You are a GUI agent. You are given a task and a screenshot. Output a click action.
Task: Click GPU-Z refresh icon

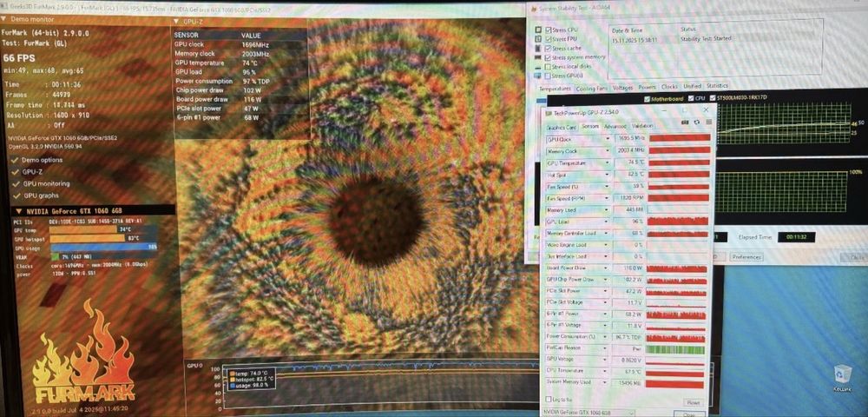(x=697, y=122)
